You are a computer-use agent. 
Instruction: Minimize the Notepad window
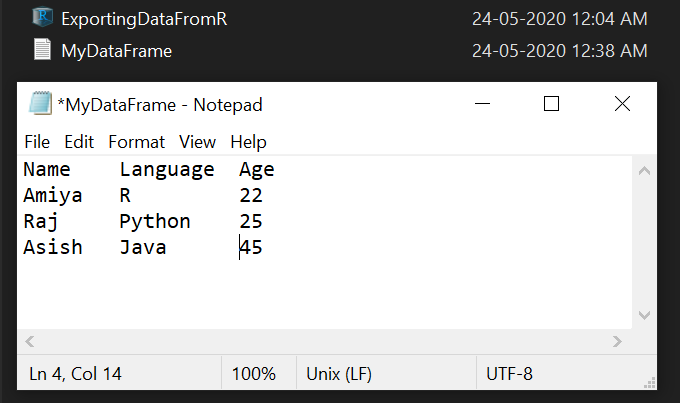[482, 104]
